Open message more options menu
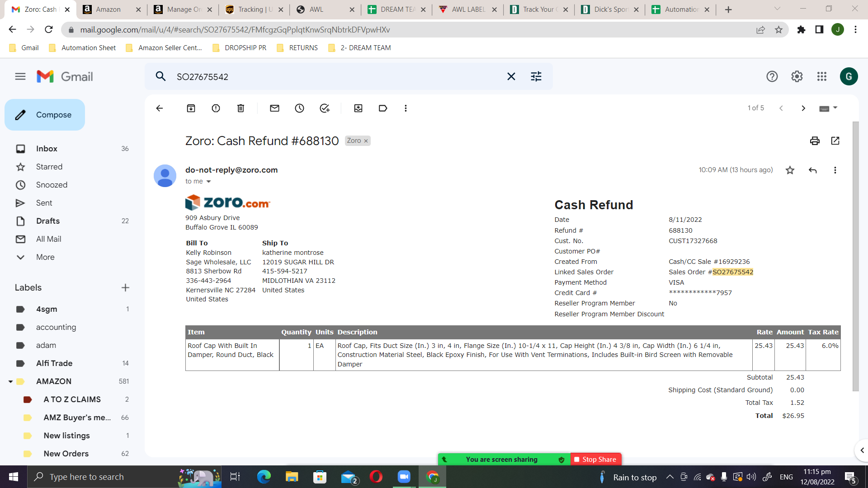 pos(835,170)
